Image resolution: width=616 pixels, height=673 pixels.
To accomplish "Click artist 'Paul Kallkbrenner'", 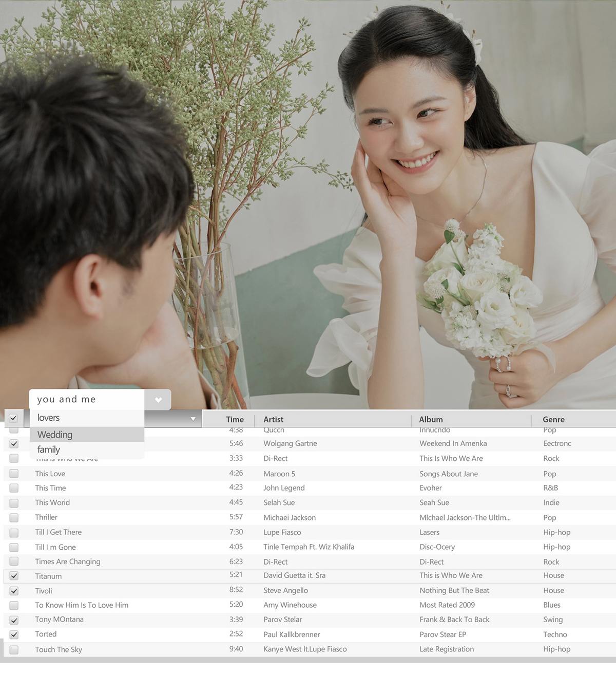I will 292,634.
